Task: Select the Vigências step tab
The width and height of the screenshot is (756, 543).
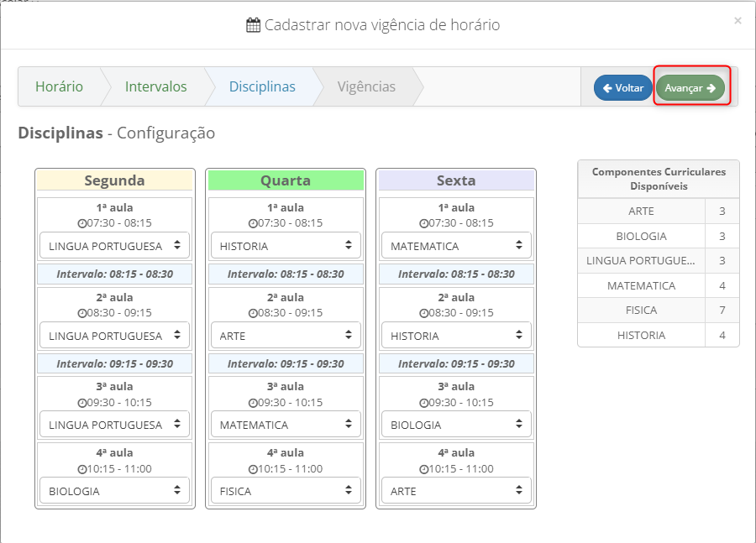Action: point(366,86)
